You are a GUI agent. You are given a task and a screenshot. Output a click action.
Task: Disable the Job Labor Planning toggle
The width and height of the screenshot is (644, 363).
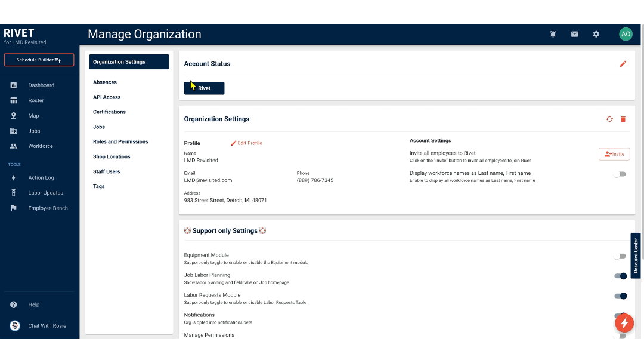tap(621, 276)
